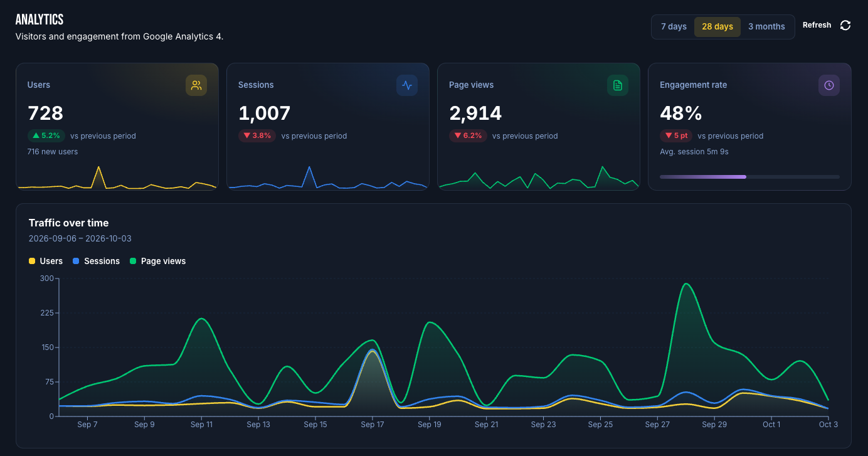Click 'Avg. session 5m 9s' text

[694, 151]
